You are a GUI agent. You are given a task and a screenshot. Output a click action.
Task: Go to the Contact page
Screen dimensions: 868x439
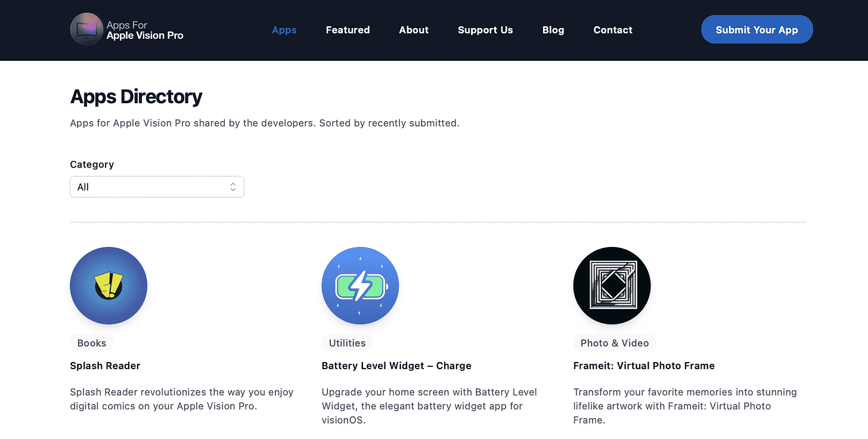point(613,30)
